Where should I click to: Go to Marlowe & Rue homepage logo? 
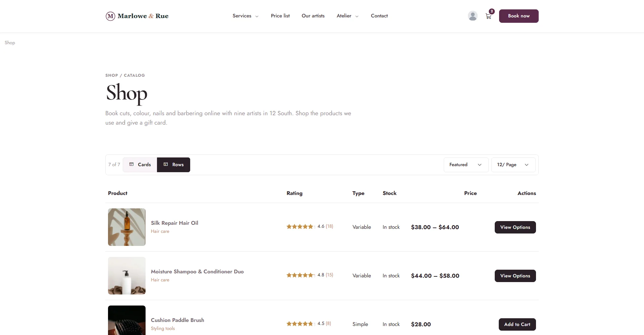click(x=137, y=16)
